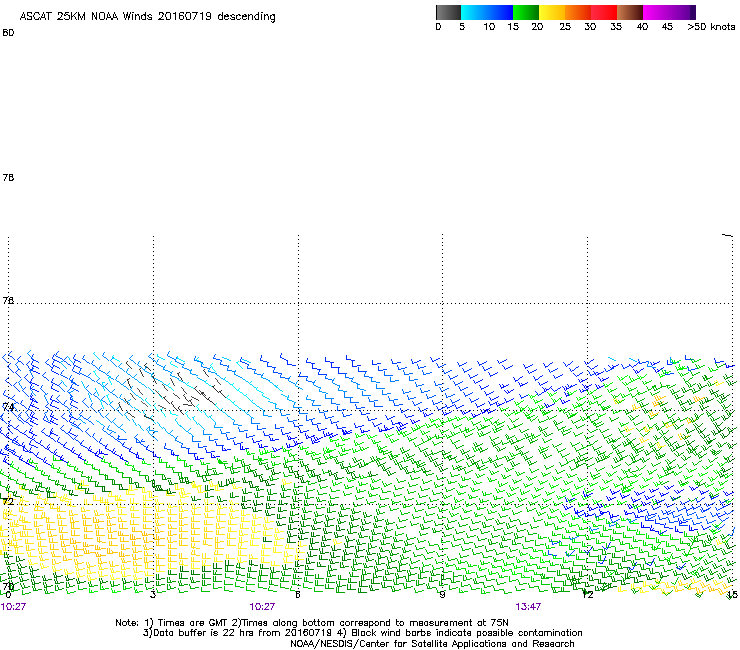This screenshot has height=650, width=740.
Task: Select the yellow 20–25 knots color segment
Action: pos(552,12)
